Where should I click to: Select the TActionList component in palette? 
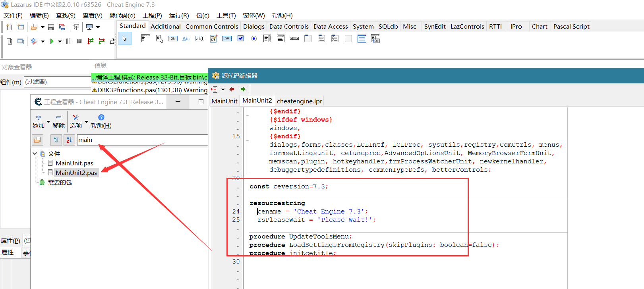375,39
